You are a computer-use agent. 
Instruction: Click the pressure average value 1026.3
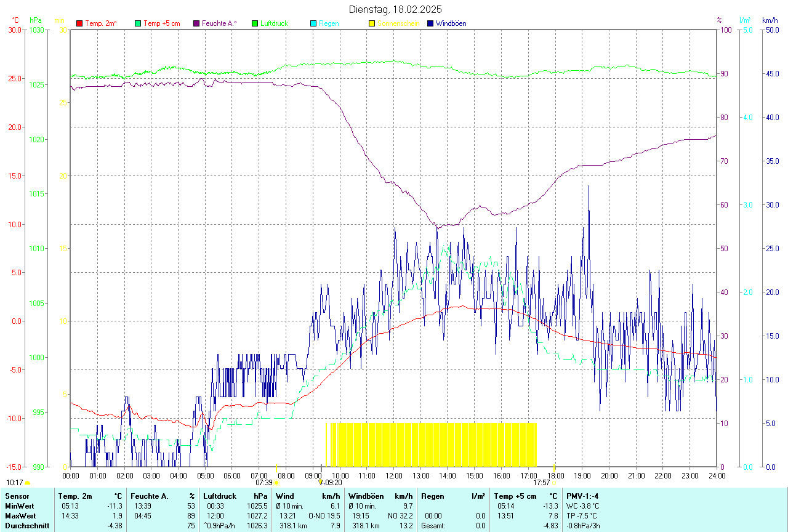(x=258, y=526)
